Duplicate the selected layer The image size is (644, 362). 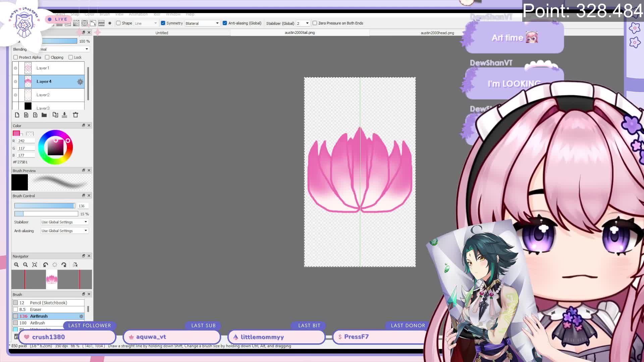tap(55, 115)
